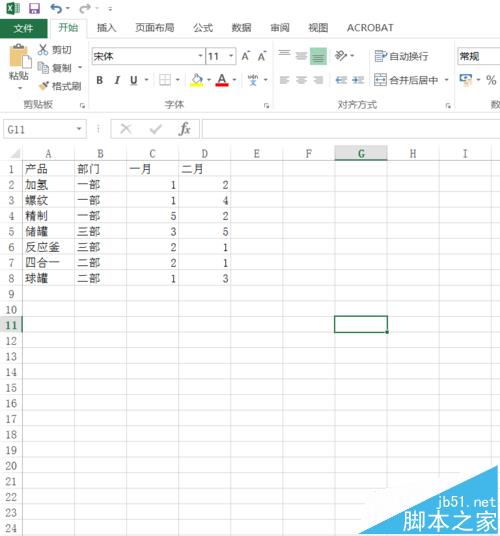The width and height of the screenshot is (500, 536).
Task: Open the 文件 file tab
Action: point(24,28)
